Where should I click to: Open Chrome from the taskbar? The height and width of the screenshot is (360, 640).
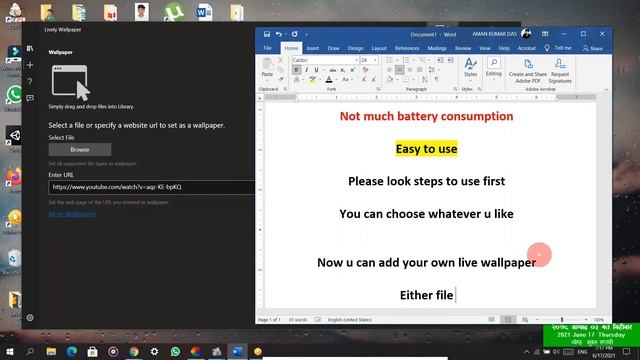coord(134,351)
